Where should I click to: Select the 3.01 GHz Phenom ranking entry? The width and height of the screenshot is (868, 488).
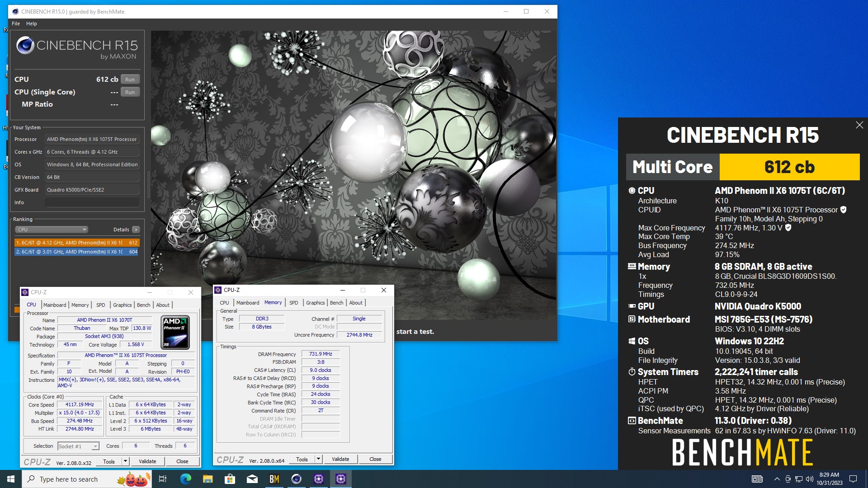coord(77,252)
